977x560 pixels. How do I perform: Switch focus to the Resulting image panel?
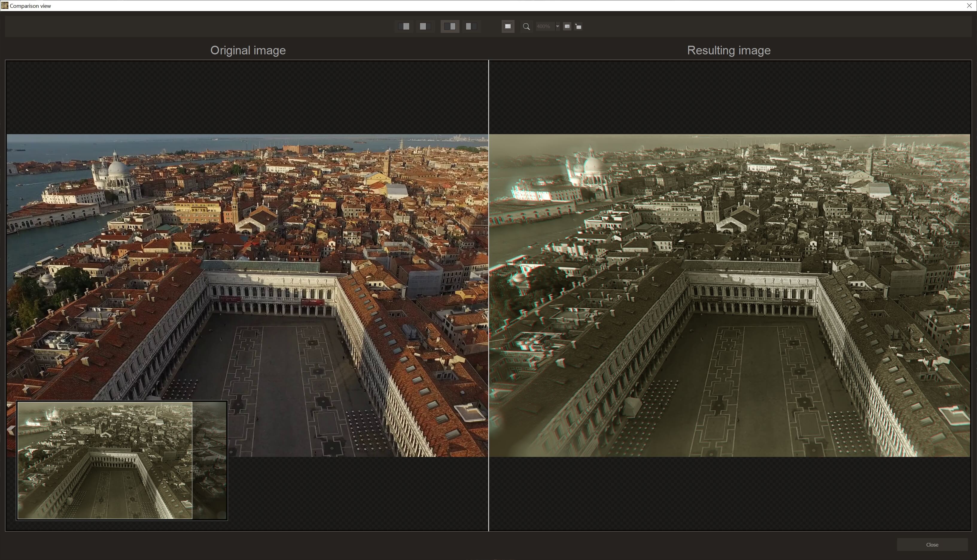point(729,269)
